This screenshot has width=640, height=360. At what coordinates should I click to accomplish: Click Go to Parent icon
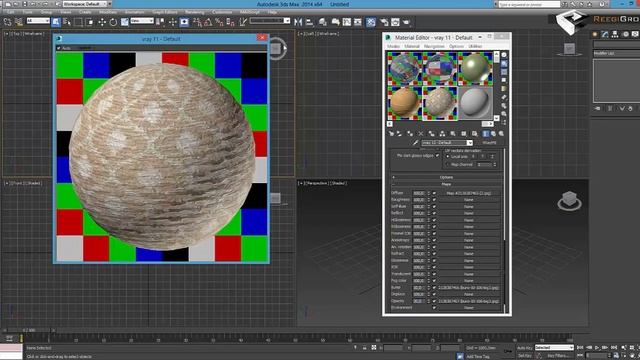coord(493,133)
